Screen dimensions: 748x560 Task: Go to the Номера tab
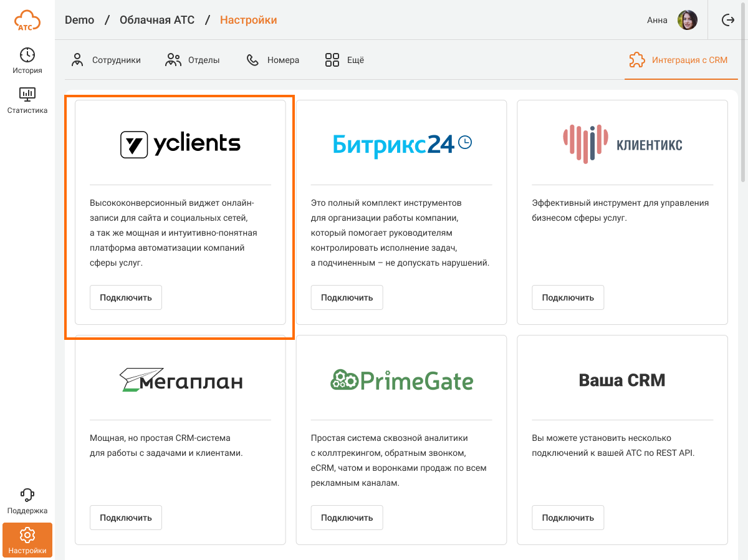[273, 60]
